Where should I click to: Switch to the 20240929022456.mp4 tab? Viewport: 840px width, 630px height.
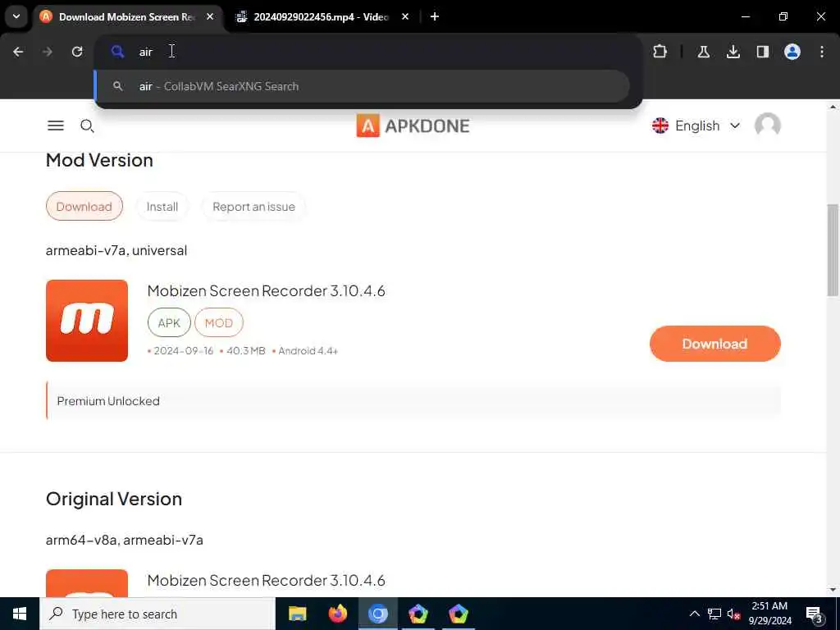click(321, 16)
